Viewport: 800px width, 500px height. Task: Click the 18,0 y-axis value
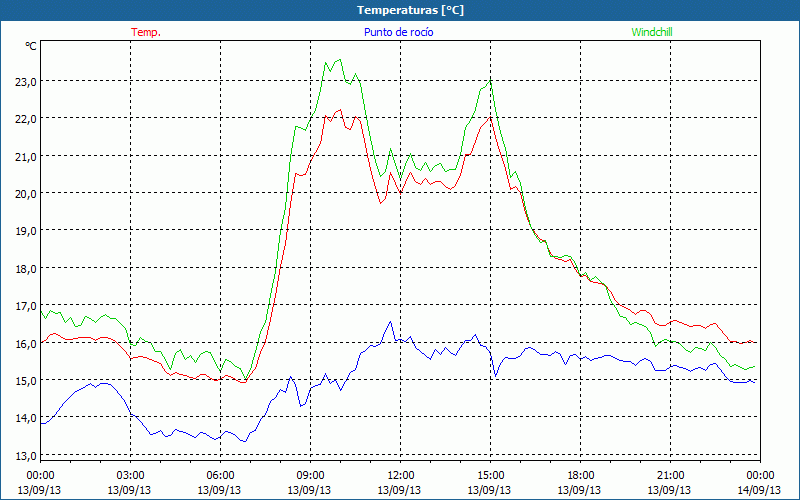coord(26,269)
